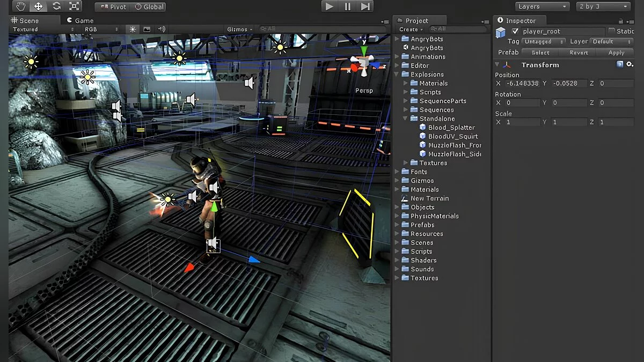Open the Textured draw mode dropdown
The image size is (644, 362).
[x=31, y=29]
